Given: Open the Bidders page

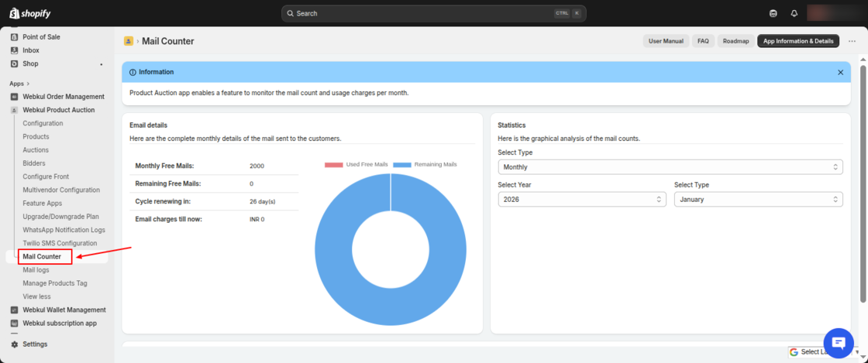Looking at the screenshot, I should pyautogui.click(x=34, y=163).
